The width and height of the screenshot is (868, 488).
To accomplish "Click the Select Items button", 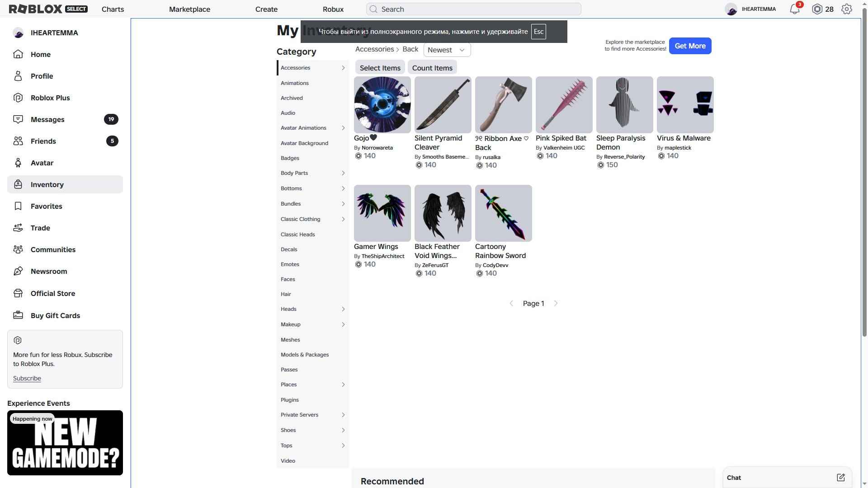I will click(x=380, y=68).
